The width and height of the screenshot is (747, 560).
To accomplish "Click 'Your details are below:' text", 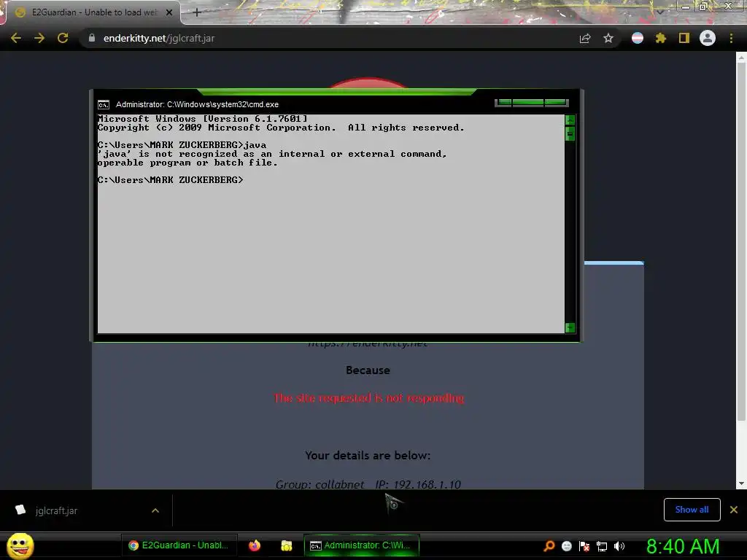I will (368, 455).
